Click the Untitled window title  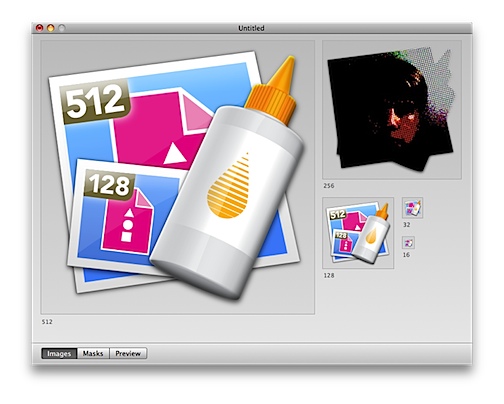[251, 28]
